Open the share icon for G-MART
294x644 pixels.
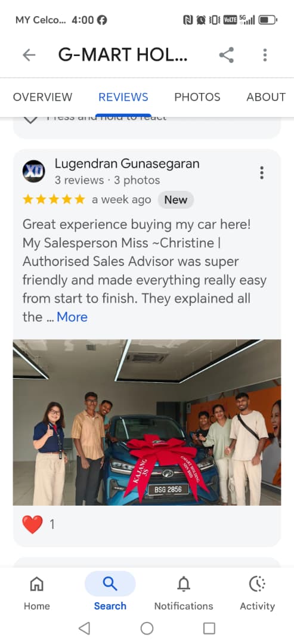coord(226,55)
